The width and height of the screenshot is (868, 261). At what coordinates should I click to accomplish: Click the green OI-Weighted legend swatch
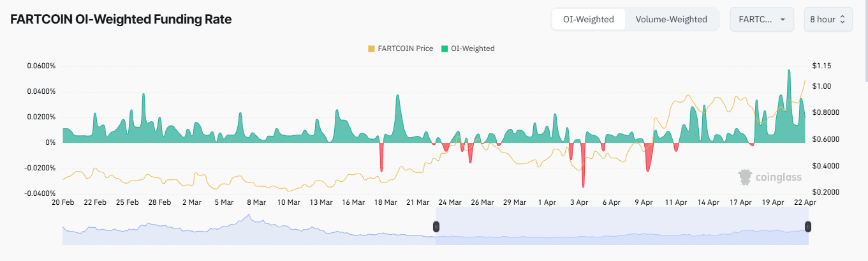445,48
